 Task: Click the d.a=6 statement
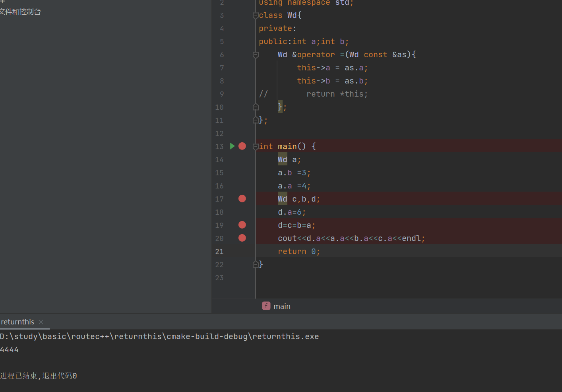(x=292, y=212)
